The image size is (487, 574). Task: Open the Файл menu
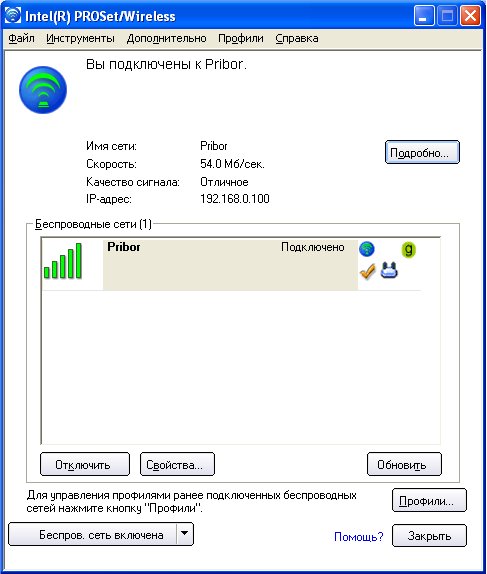point(21,38)
